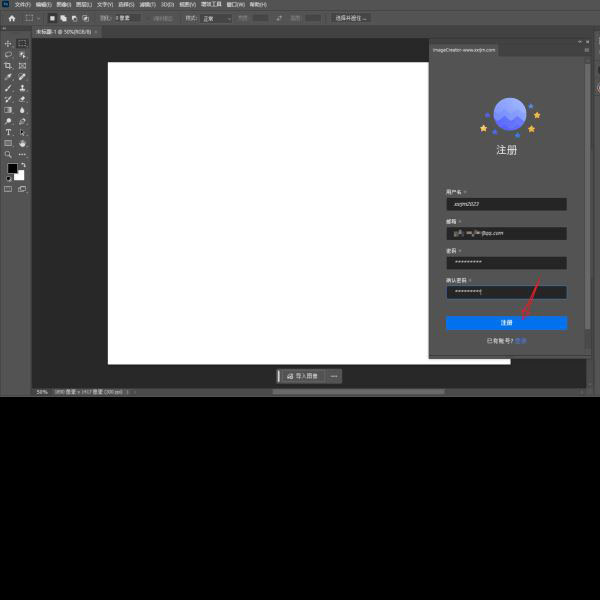Select the Move tool

point(8,44)
